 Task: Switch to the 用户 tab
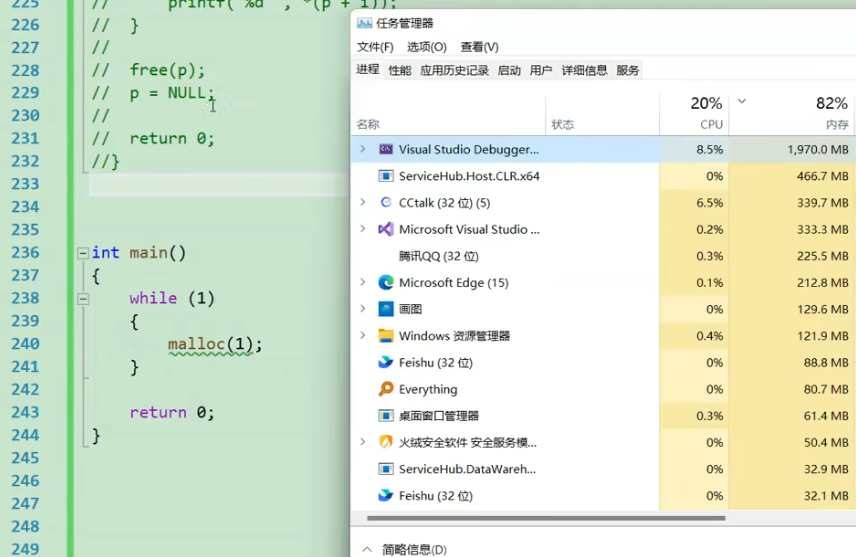540,70
